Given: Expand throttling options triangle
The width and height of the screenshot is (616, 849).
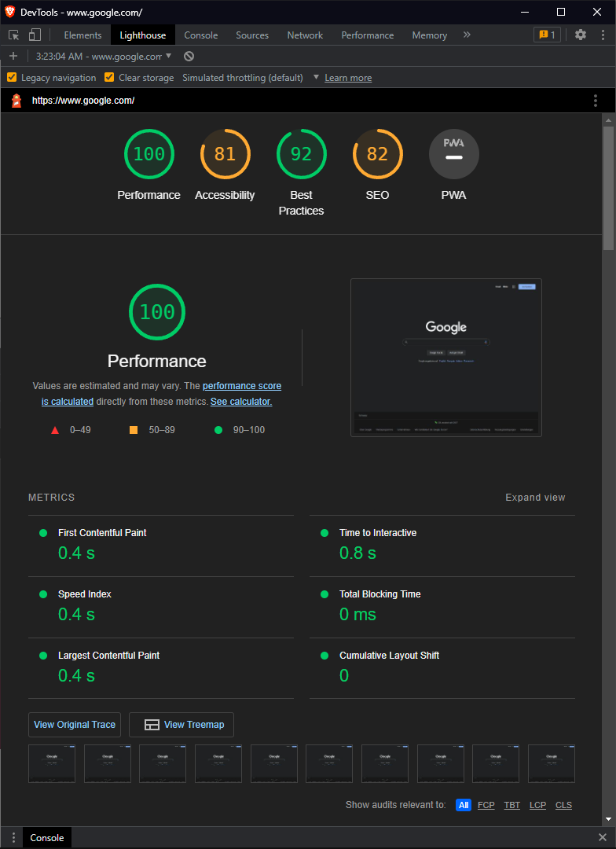Looking at the screenshot, I should pyautogui.click(x=316, y=77).
